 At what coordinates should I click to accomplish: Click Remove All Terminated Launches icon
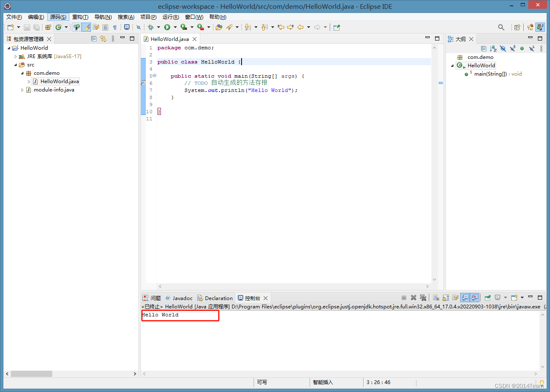click(x=423, y=298)
